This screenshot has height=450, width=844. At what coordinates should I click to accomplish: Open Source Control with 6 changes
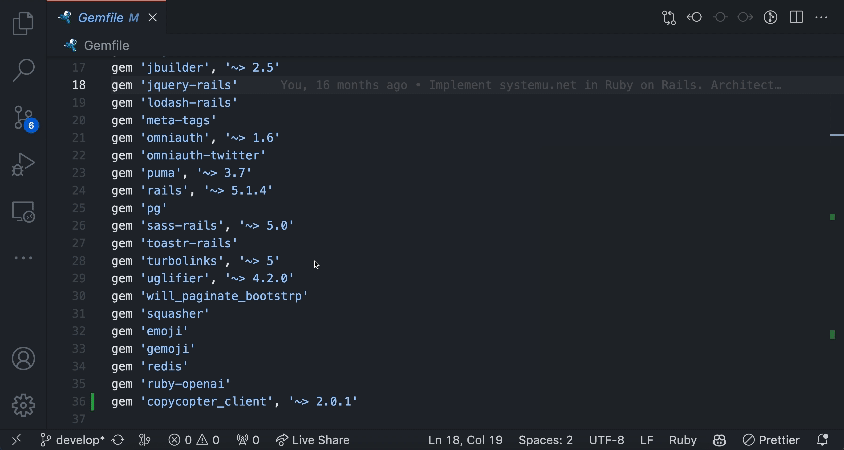[23, 118]
